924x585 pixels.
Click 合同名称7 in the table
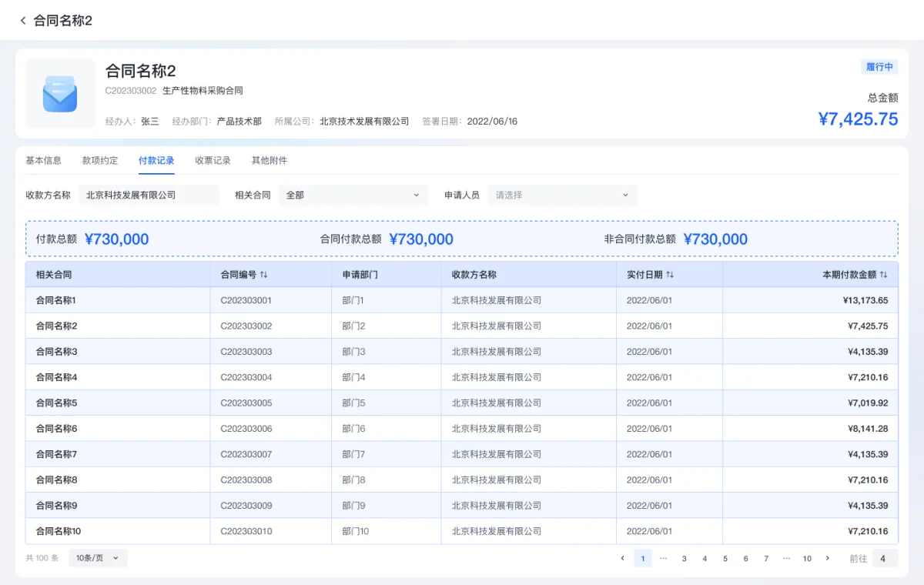(x=57, y=454)
